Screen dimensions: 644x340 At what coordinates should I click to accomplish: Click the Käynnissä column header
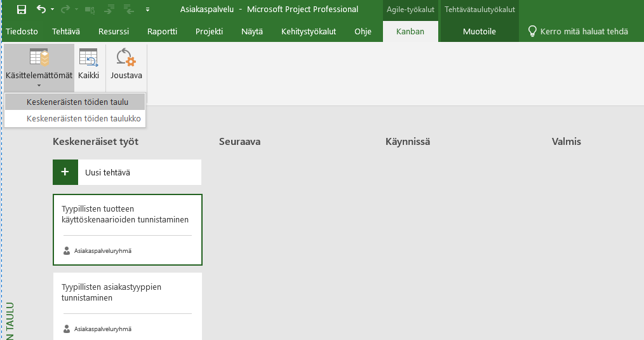point(407,142)
